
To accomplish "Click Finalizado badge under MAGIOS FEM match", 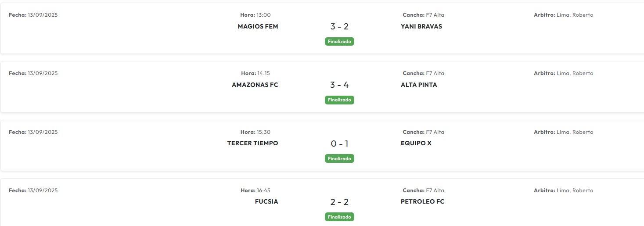I will point(339,41).
